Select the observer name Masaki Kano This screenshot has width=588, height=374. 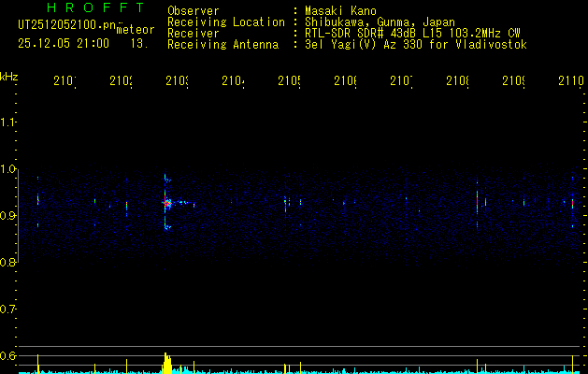pyautogui.click(x=340, y=11)
